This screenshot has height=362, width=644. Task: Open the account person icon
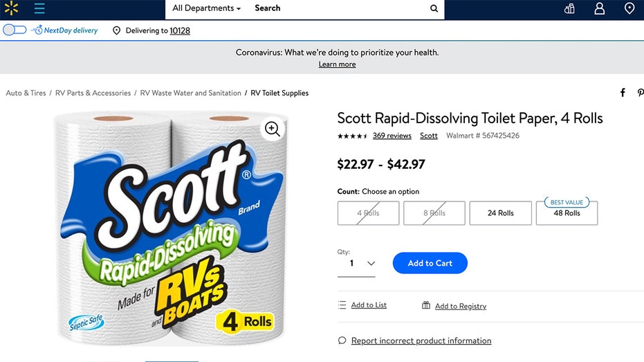(599, 8)
